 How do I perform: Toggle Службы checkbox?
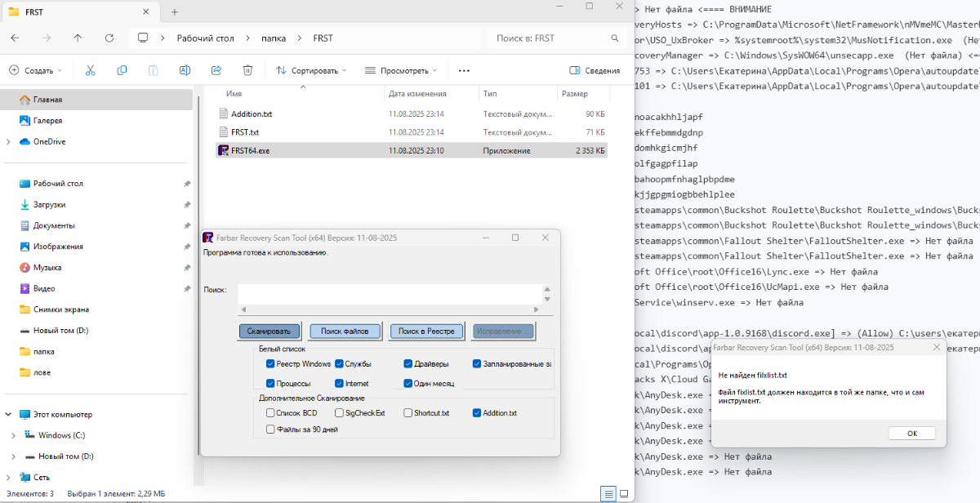pos(339,363)
